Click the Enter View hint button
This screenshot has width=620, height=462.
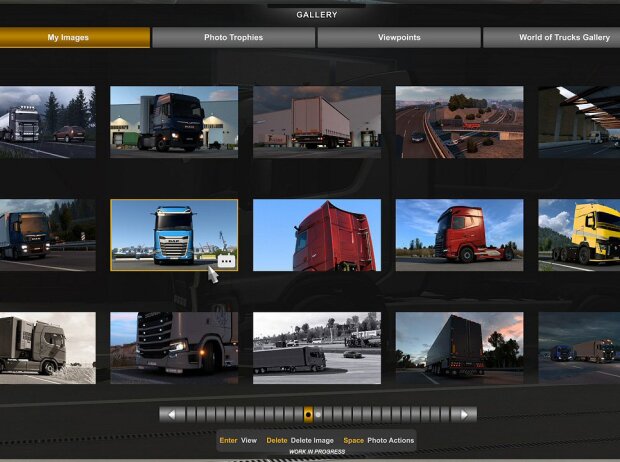tap(238, 440)
